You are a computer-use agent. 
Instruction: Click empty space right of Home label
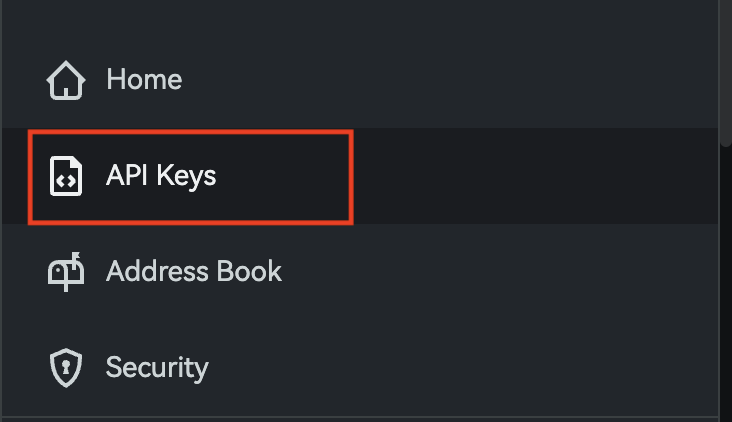click(450, 80)
